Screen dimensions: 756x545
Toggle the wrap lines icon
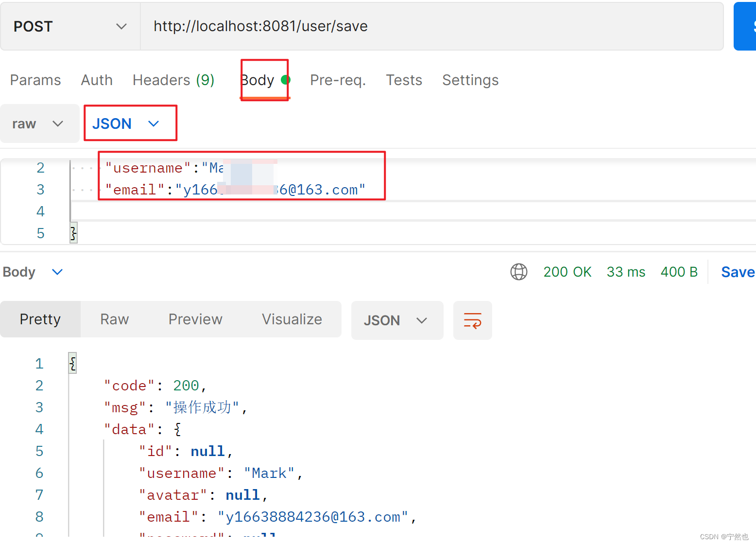(472, 320)
